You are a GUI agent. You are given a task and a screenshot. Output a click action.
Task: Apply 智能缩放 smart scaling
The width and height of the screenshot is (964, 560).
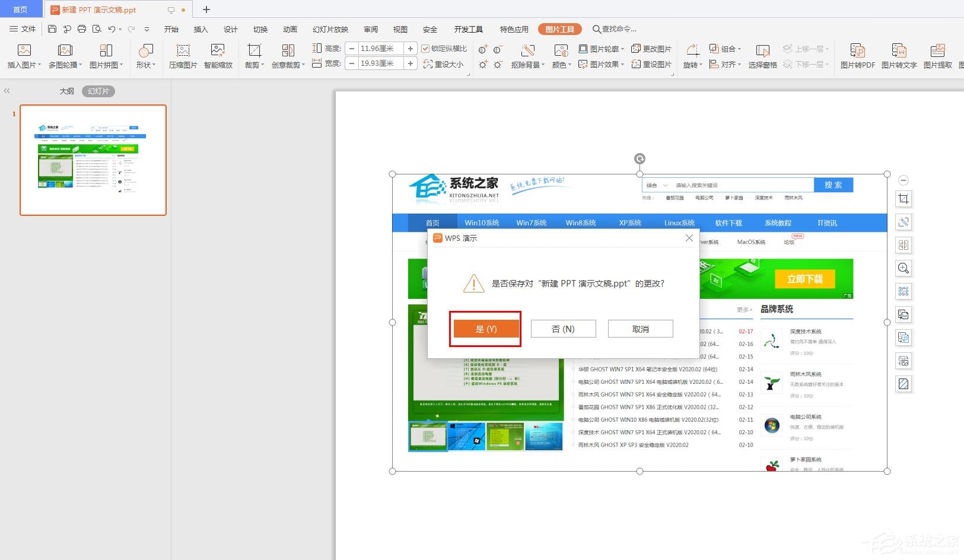coord(218,56)
